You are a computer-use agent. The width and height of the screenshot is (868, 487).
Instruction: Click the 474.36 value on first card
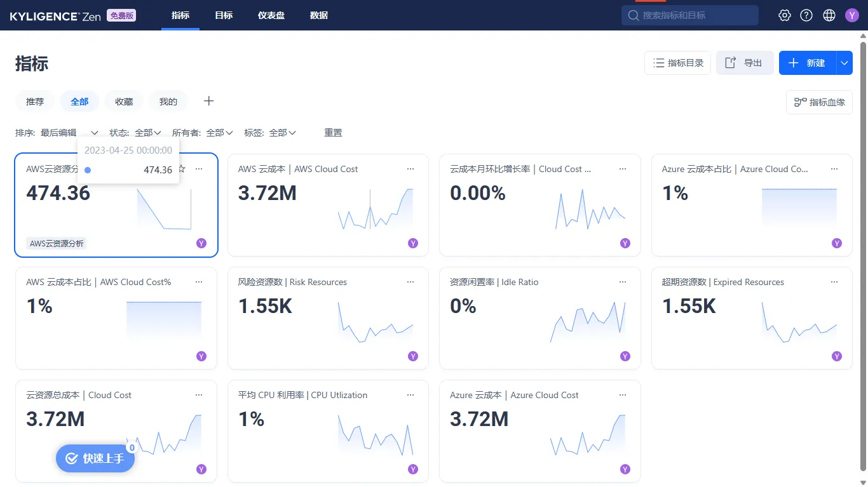pyautogui.click(x=58, y=193)
